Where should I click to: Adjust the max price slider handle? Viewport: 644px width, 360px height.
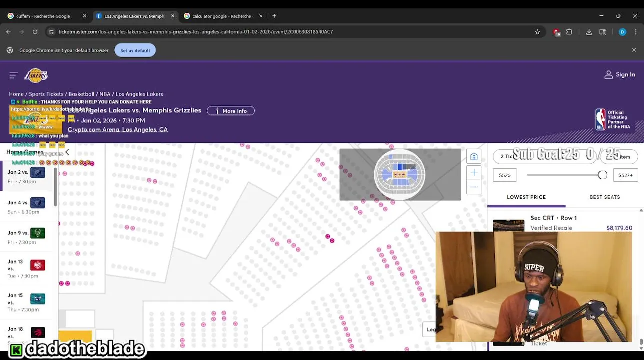[602, 175]
